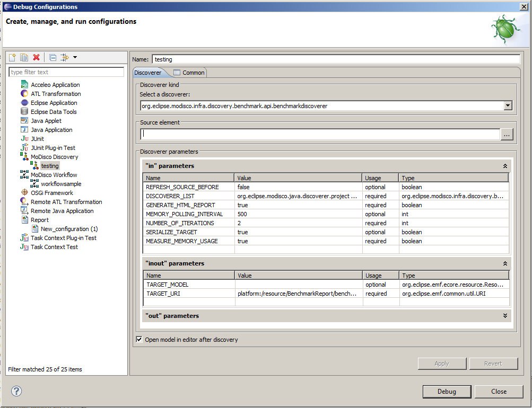Viewport: 532px width, 408px height.
Task: Select the workflowsample tree item label
Action: click(x=61, y=184)
